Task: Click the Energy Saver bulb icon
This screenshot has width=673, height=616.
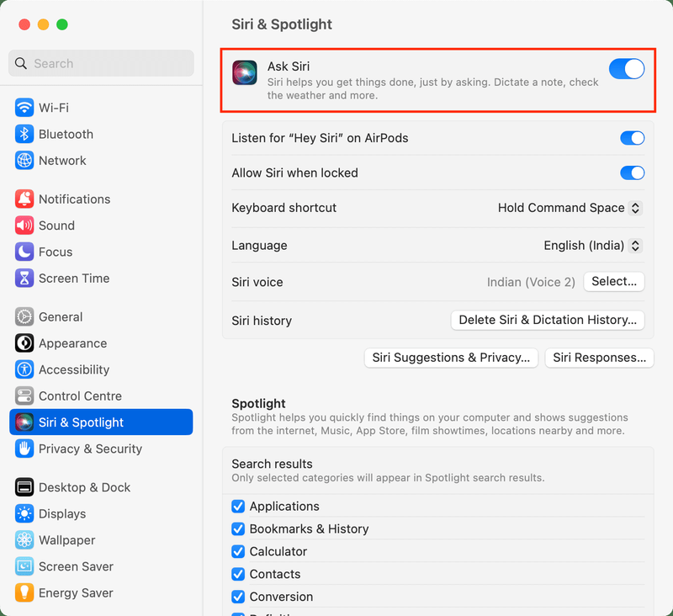Action: pyautogui.click(x=24, y=592)
